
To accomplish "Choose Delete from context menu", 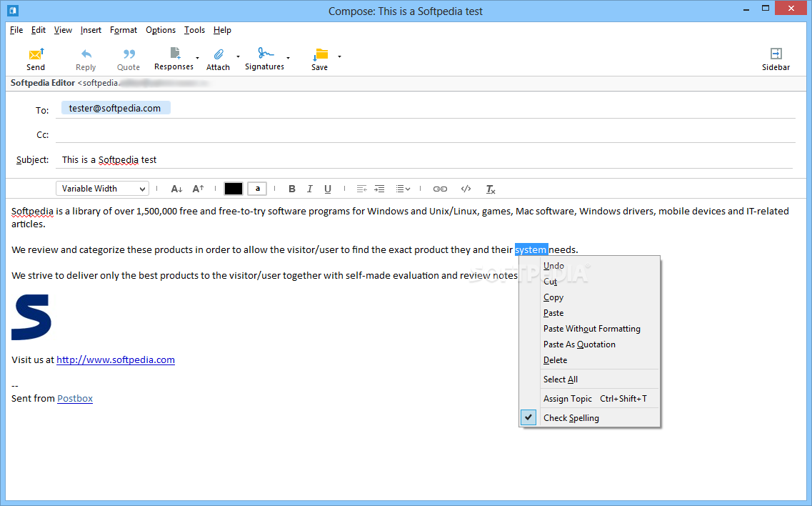I will pyautogui.click(x=590, y=359).
